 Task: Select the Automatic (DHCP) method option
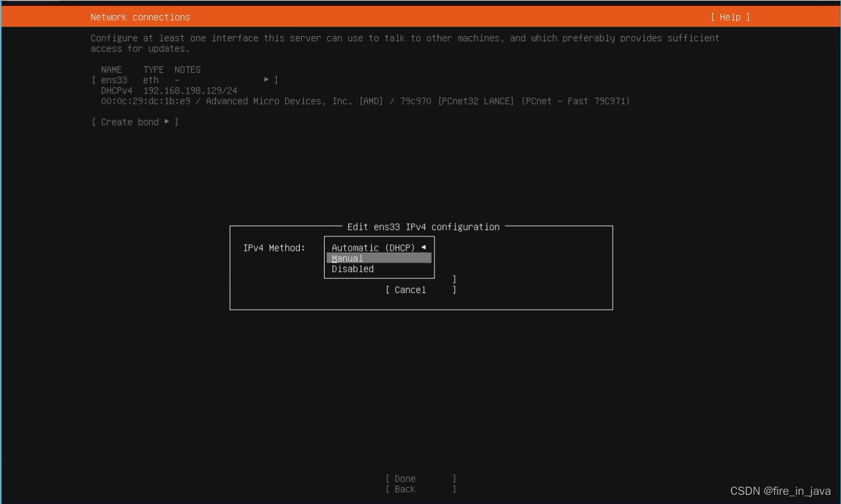[378, 247]
